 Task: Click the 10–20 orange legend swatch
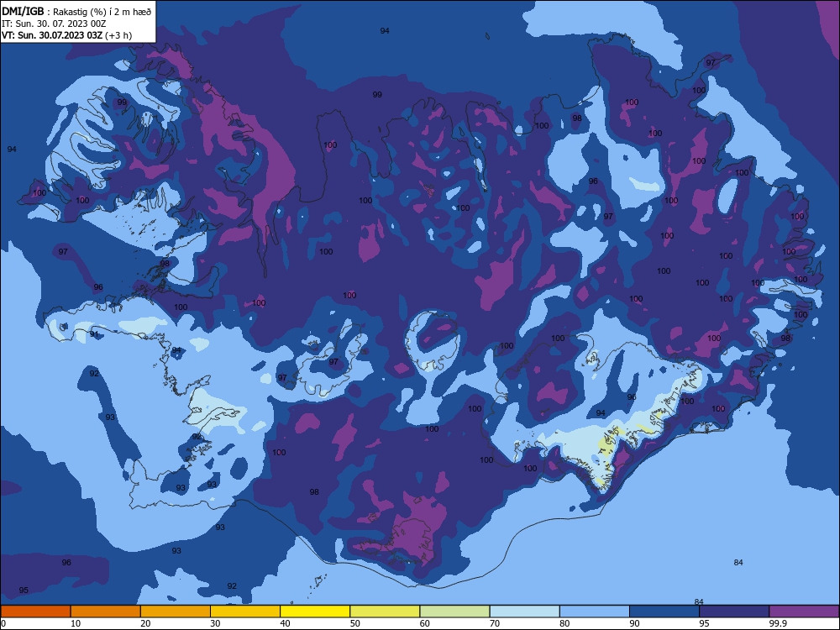tap(106, 612)
